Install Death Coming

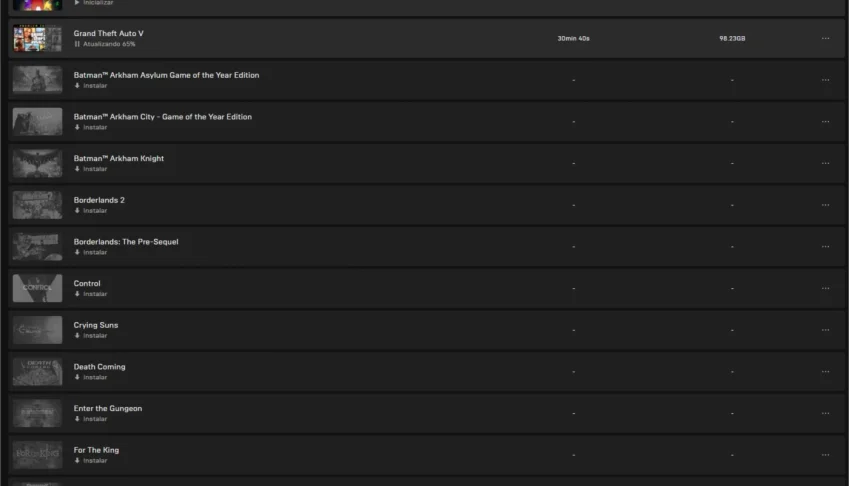point(90,378)
